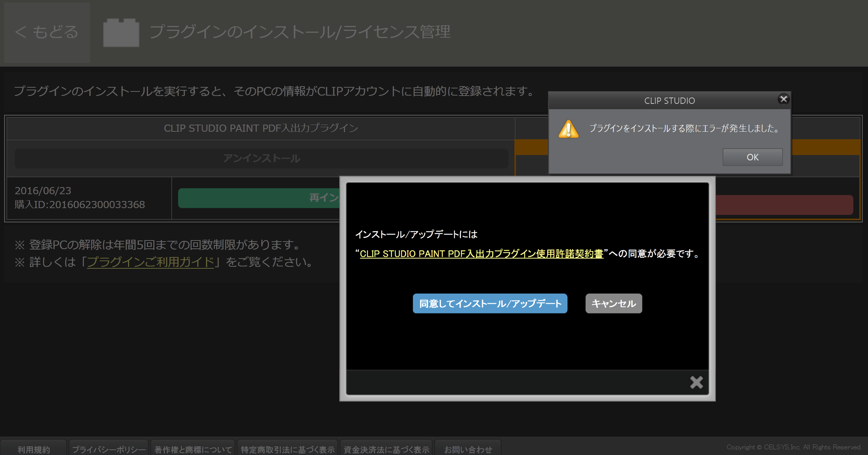Click the yellow warning triangle icon
Screen dimensions: 868x455
[x=568, y=129]
